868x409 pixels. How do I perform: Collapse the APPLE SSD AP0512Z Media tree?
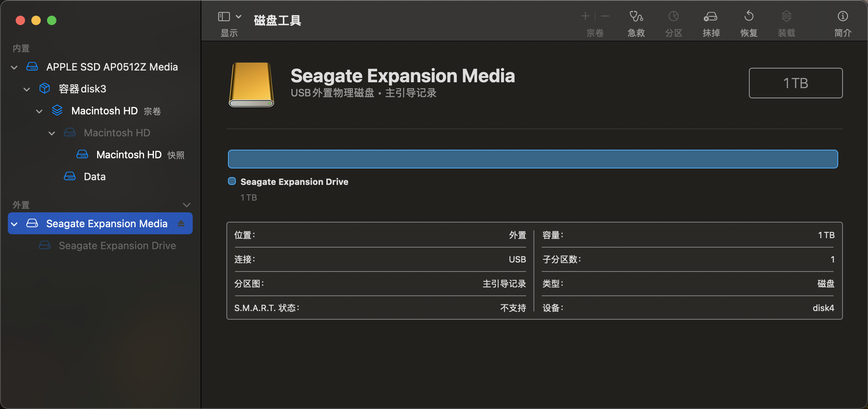point(14,67)
